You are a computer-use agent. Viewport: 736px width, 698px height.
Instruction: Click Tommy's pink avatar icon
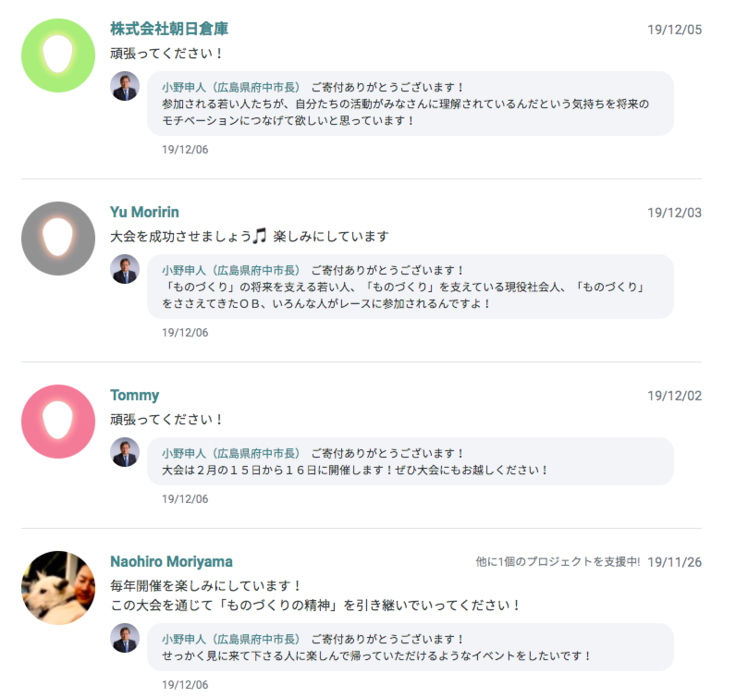58,421
